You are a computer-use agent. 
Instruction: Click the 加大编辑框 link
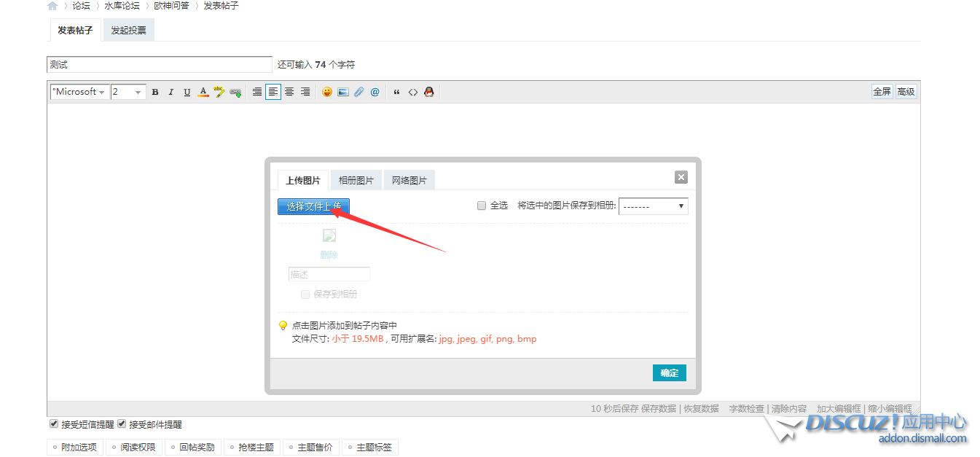pyautogui.click(x=839, y=409)
